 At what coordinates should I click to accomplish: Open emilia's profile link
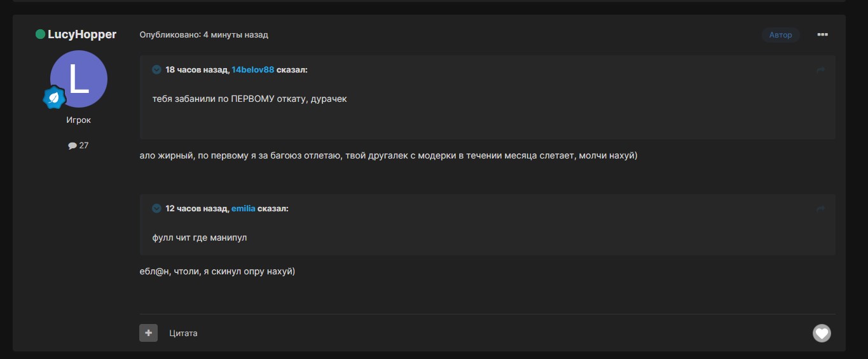(243, 208)
